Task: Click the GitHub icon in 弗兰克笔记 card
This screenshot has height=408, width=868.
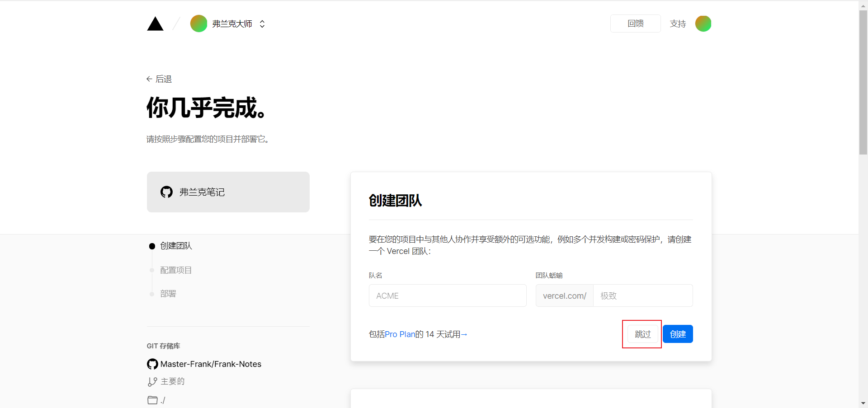Action: pyautogui.click(x=166, y=192)
